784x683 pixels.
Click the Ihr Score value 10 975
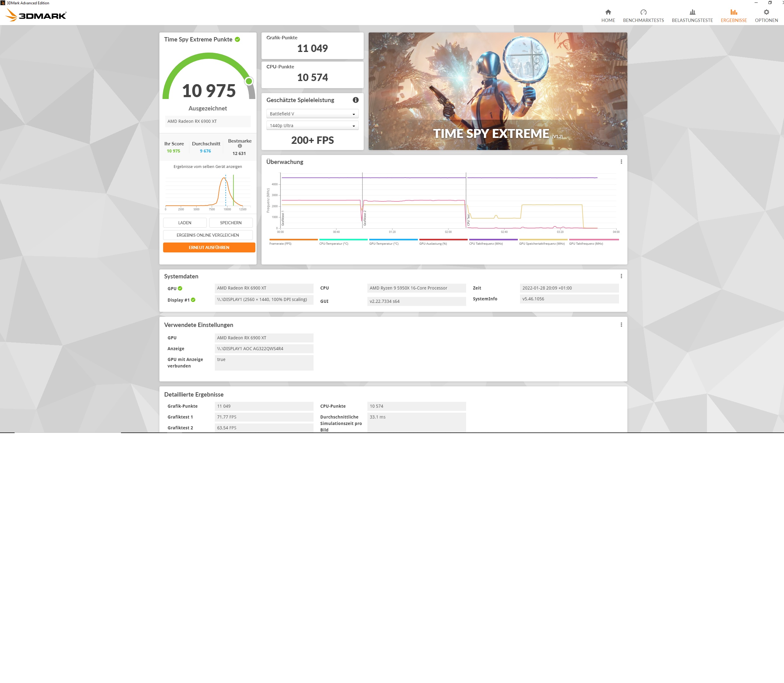click(x=174, y=151)
